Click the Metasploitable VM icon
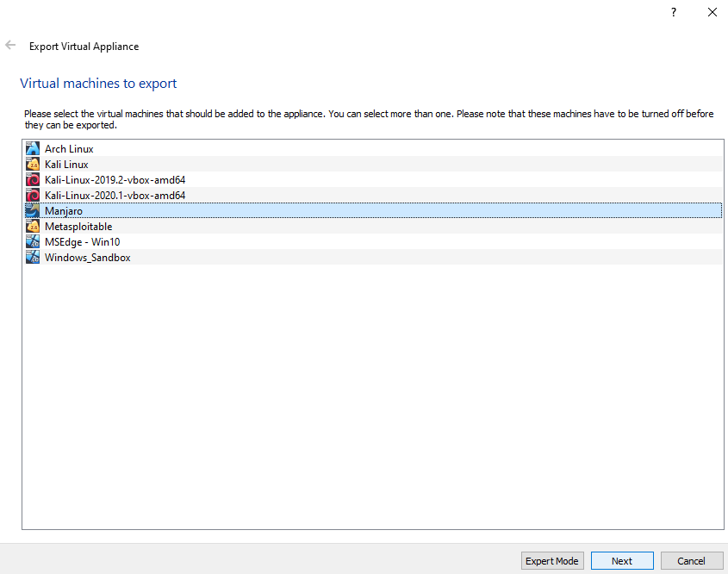The width and height of the screenshot is (728, 574). click(x=33, y=226)
